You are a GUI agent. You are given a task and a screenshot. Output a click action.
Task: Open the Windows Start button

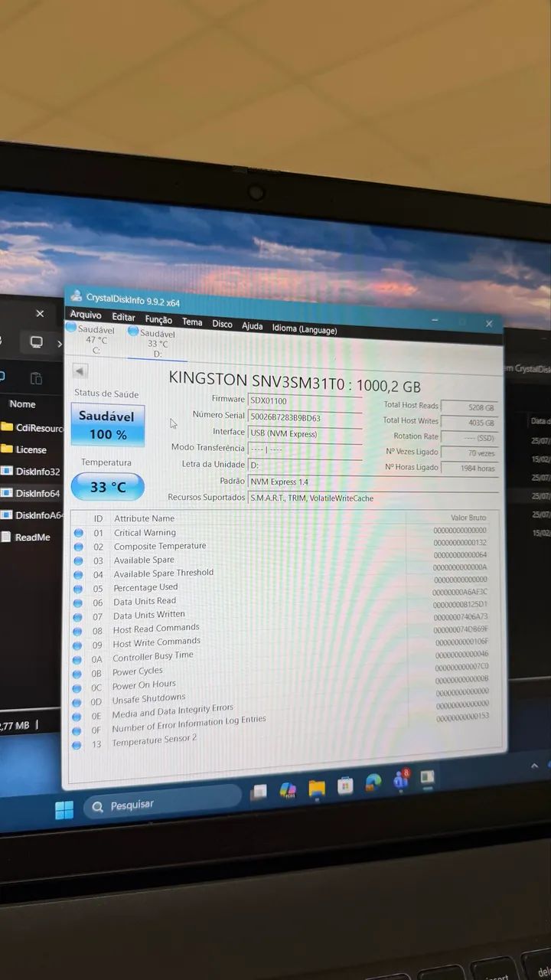(x=64, y=810)
